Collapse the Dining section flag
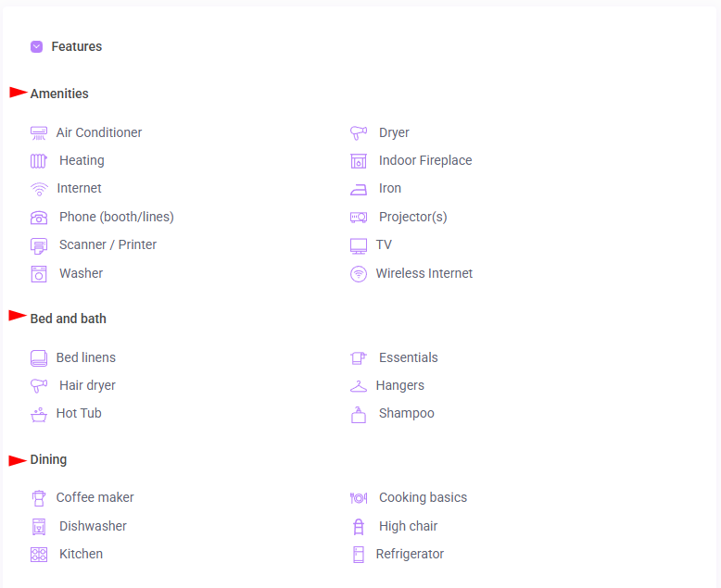 click(18, 460)
